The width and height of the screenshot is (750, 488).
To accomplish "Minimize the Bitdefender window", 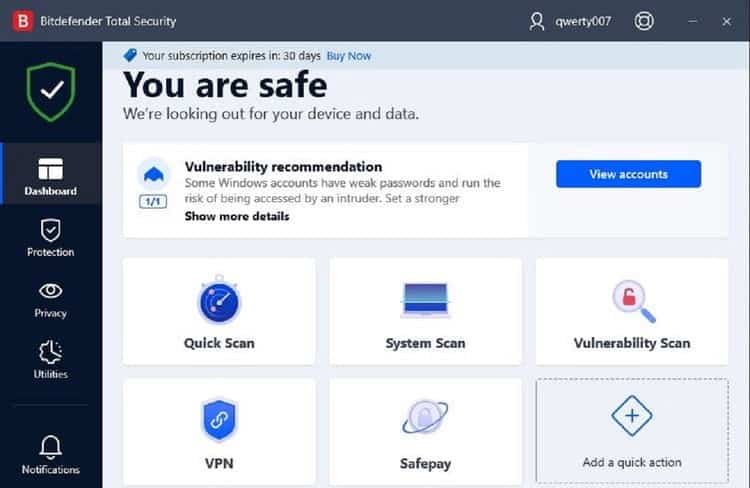I will point(693,21).
